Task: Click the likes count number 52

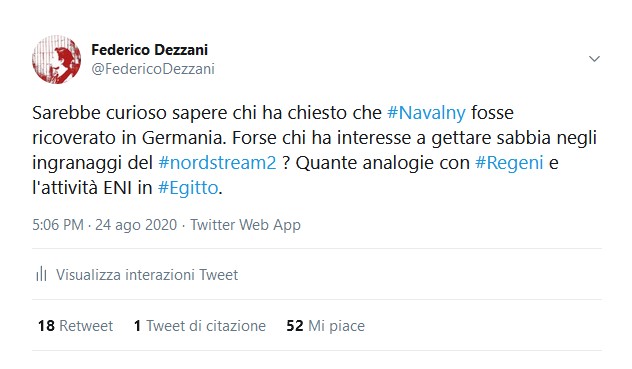Action: tap(295, 325)
